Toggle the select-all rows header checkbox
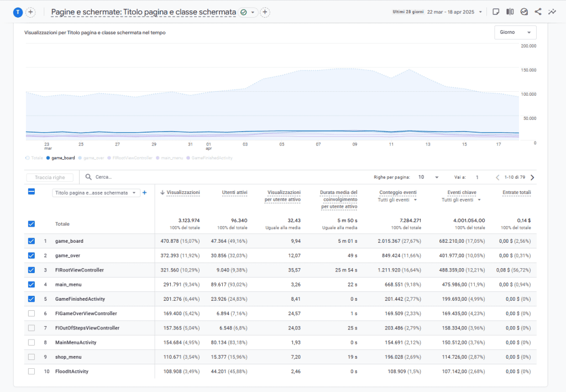This screenshot has width=566, height=392. point(32,192)
